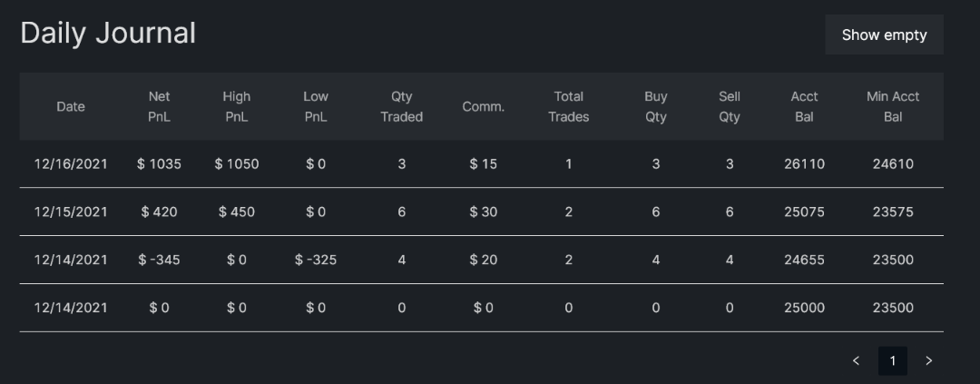Click the Sell Qty column header
This screenshot has height=384, width=980.
pos(730,107)
